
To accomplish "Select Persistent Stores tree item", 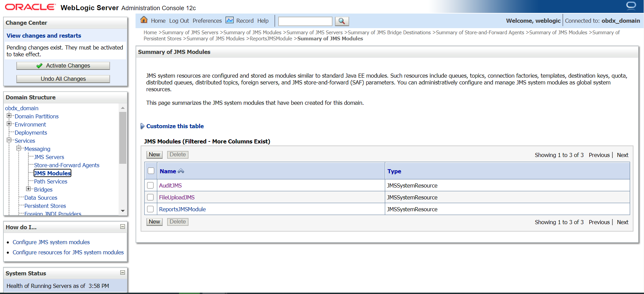I will [x=45, y=206].
